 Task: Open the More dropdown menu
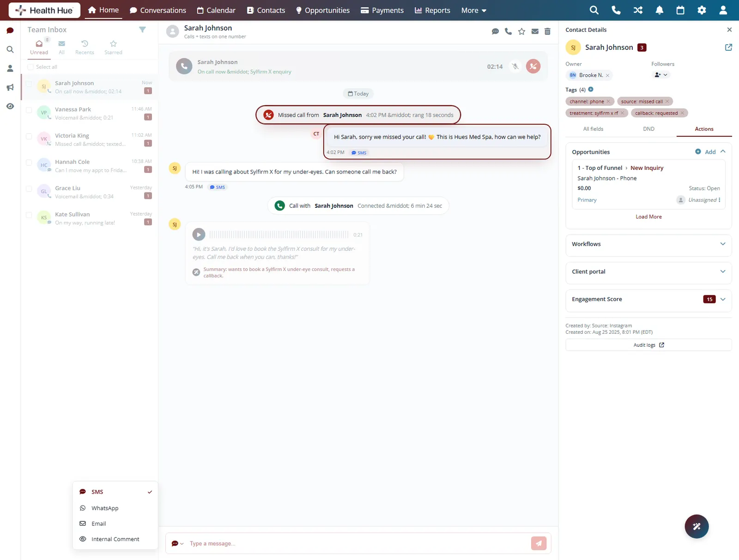tap(473, 10)
